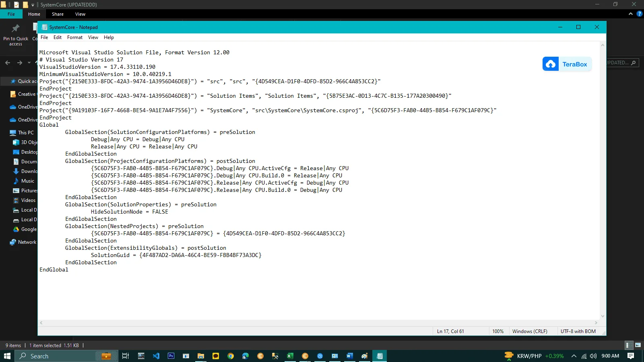The image size is (644, 362).
Task: Open Task View on the taskbar
Action: (x=126, y=356)
